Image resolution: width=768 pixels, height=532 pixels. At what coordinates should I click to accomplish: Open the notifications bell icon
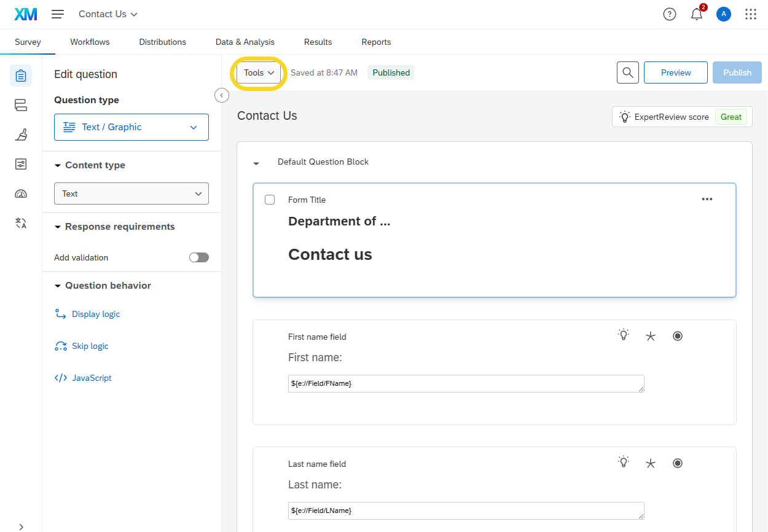pos(697,14)
